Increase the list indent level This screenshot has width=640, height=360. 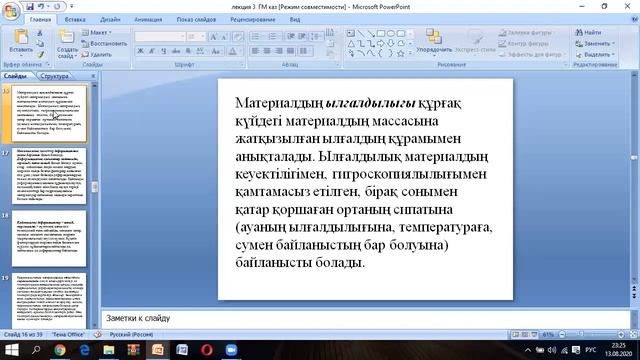tap(302, 37)
